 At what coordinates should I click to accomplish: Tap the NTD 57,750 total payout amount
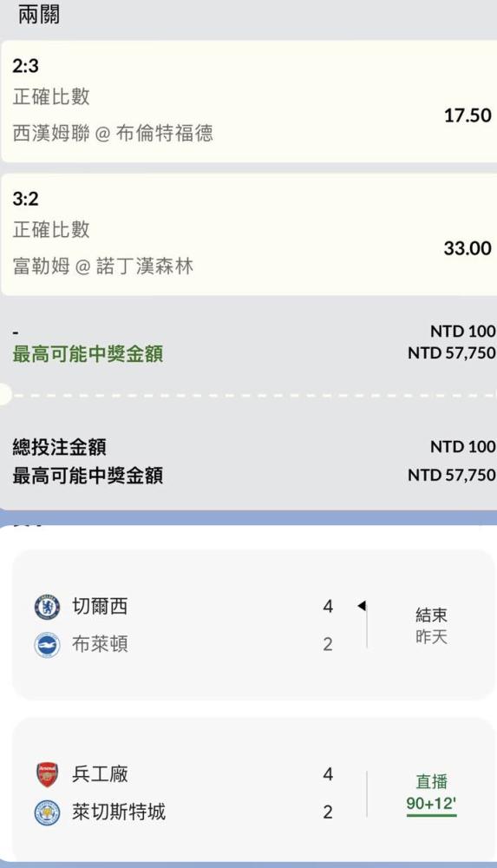452,476
